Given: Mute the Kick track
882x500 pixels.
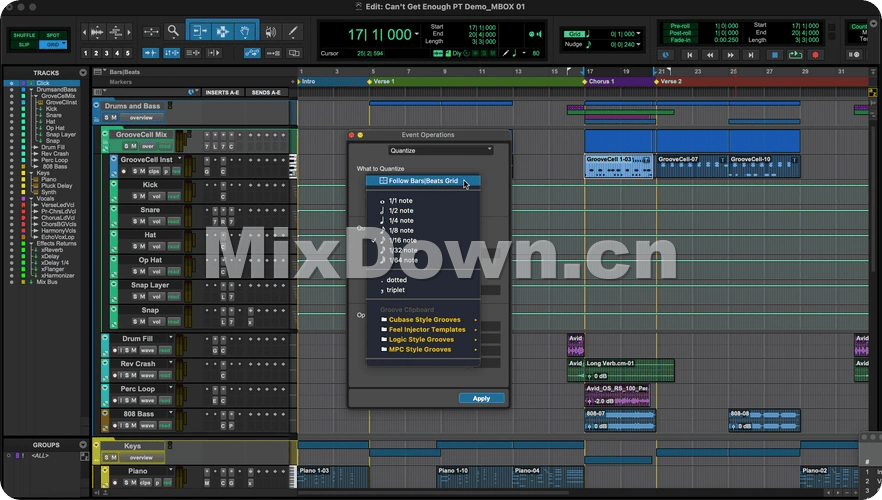Looking at the screenshot, I should tap(141, 197).
